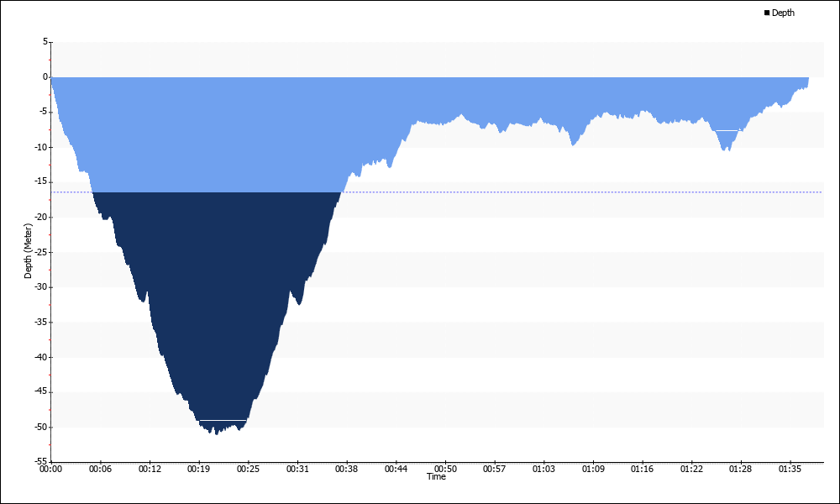Click the 00:57 time label

pos(495,470)
